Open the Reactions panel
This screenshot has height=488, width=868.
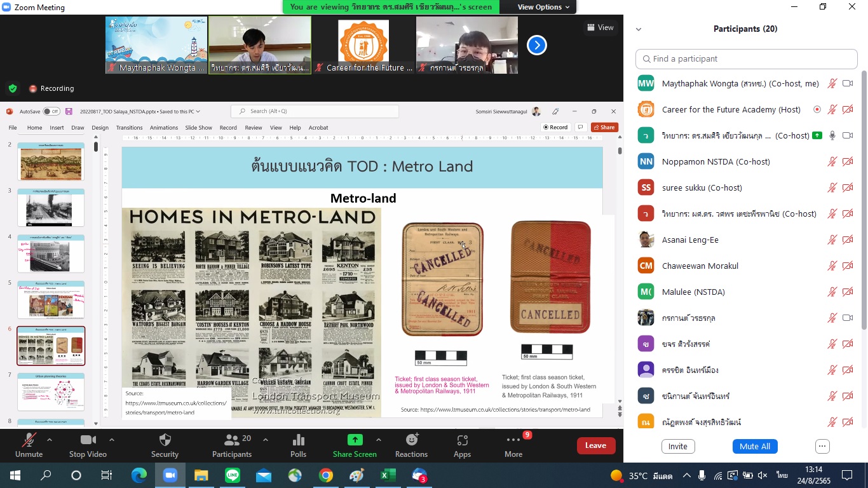coord(411,445)
